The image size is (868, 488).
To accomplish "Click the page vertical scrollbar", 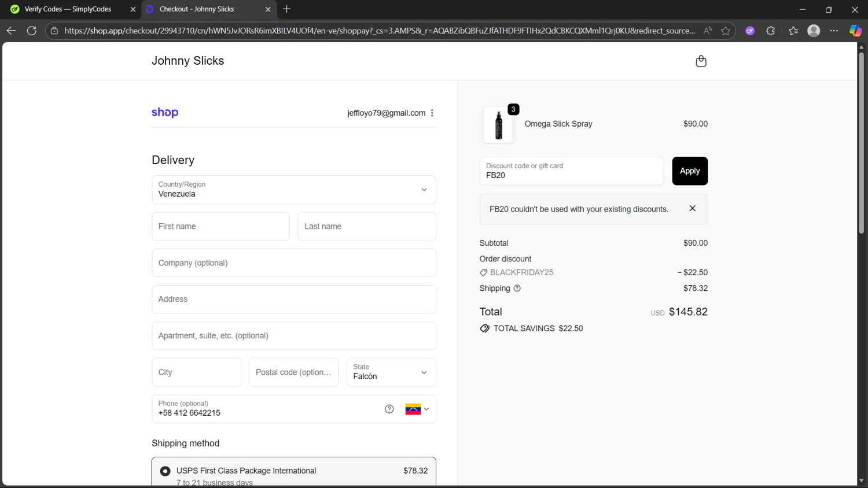I will pos(861,143).
